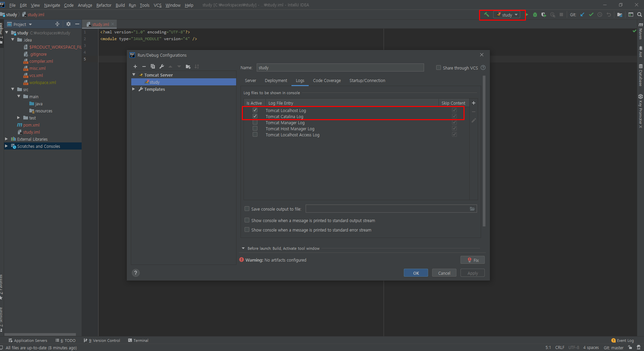This screenshot has height=351, width=644.
Task: Run study with Coverage shield icon
Action: click(544, 15)
